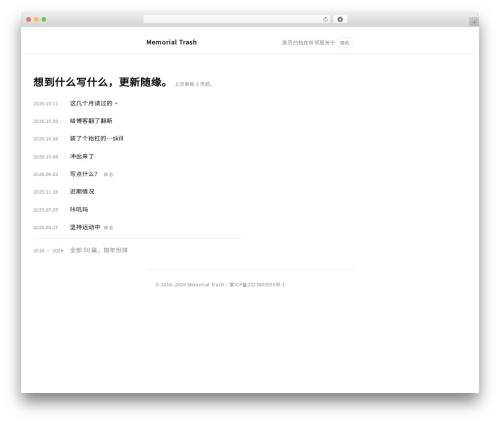The height and width of the screenshot is (423, 500).
Task: Toggle the 暗色 dark mode button
Action: (x=344, y=43)
